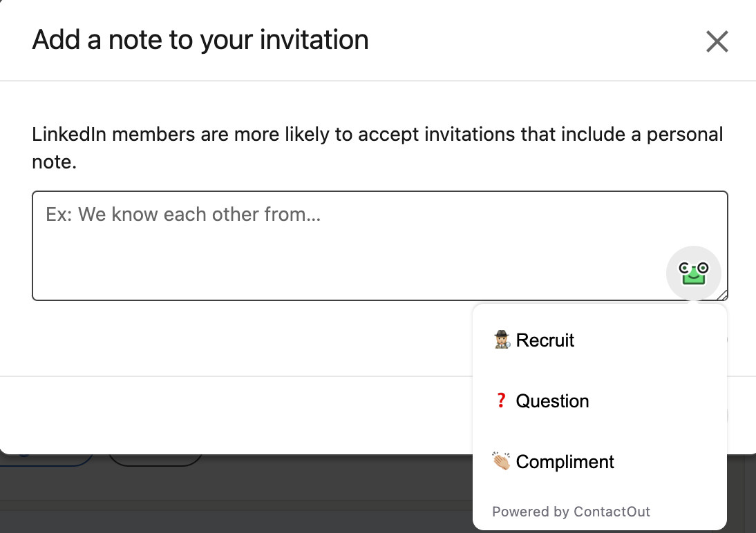
Task: Click the ContactOut green frog icon
Action: pos(693,273)
